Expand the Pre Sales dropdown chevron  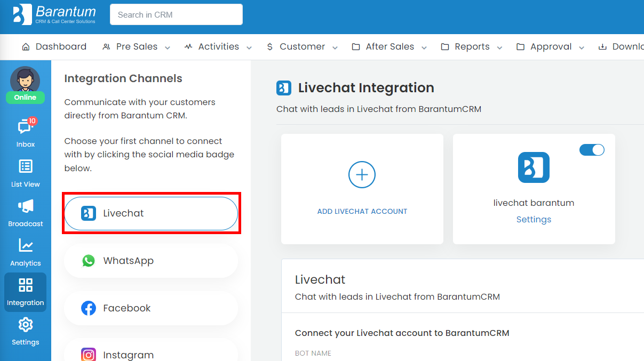168,47
